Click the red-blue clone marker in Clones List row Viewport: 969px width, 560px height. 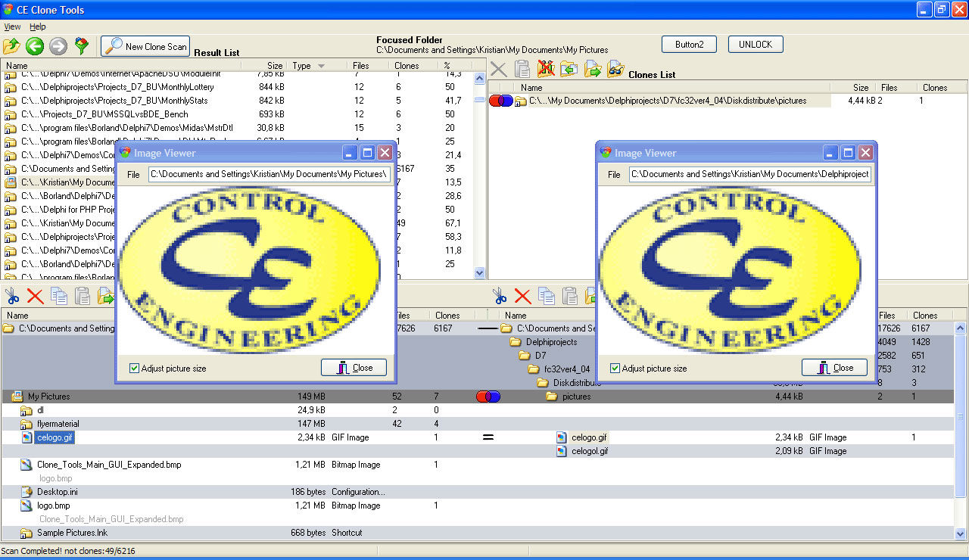tap(501, 101)
